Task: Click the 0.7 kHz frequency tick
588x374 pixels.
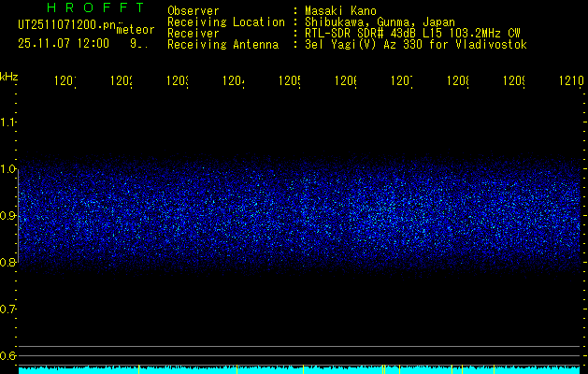Action: [8, 309]
